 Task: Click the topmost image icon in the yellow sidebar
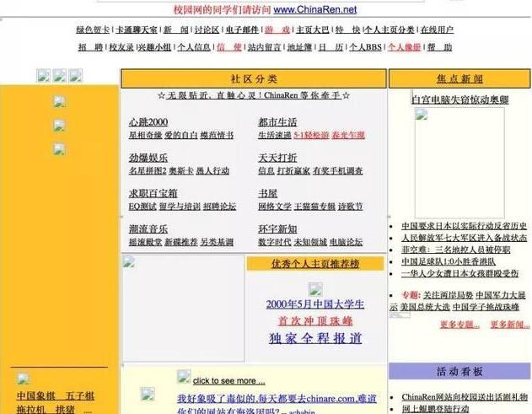tap(59, 102)
